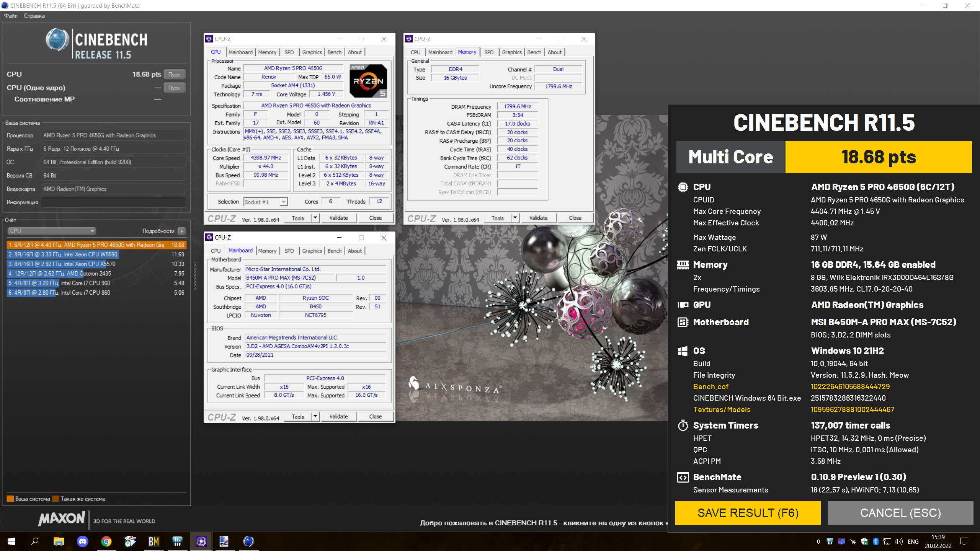Open the Windows Start menu
The height and width of the screenshot is (551, 980).
tap(11, 541)
